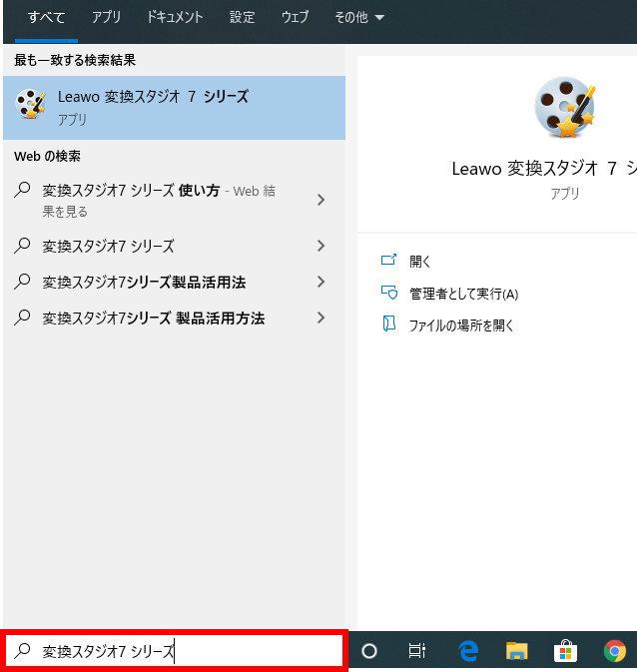Click the Leawo app icon in best match result
This screenshot has width=637, height=672.
32,106
